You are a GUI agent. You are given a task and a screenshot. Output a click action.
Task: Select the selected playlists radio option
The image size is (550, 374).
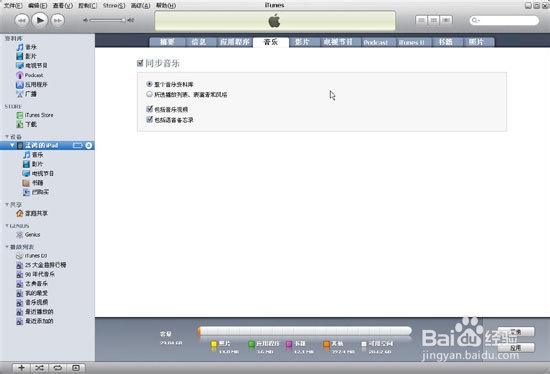[x=149, y=94]
